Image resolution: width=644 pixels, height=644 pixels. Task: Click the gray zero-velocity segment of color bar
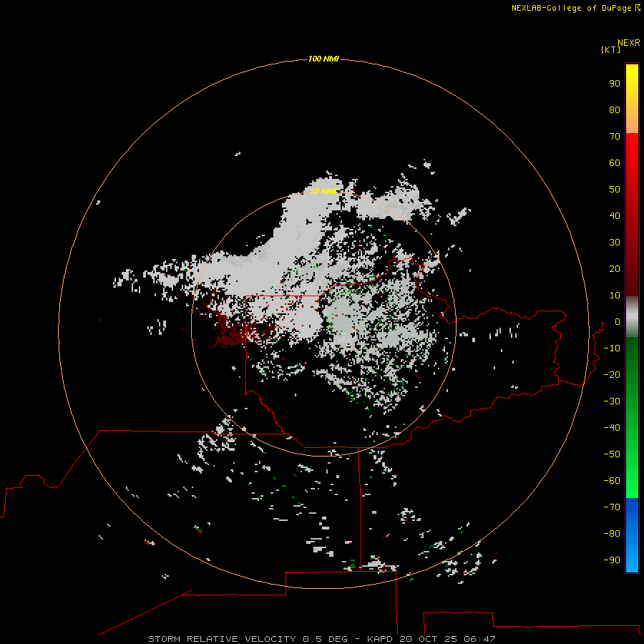point(632,317)
